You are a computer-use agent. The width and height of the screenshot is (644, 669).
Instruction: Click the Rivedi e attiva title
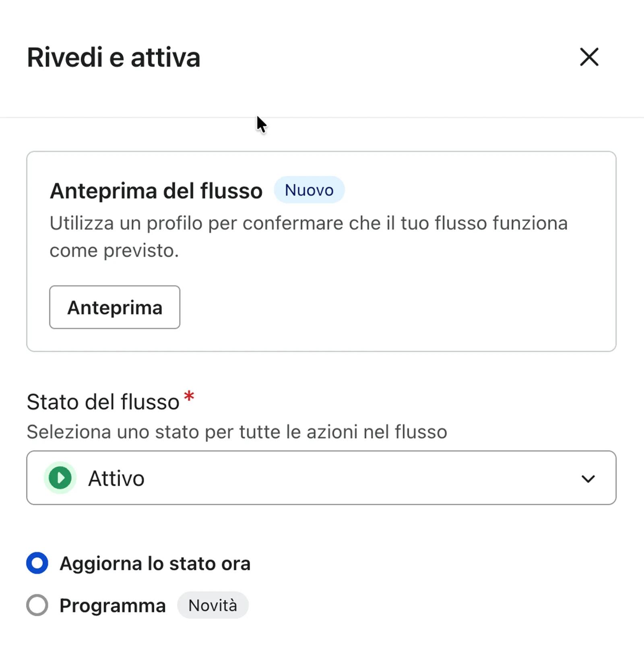click(113, 57)
